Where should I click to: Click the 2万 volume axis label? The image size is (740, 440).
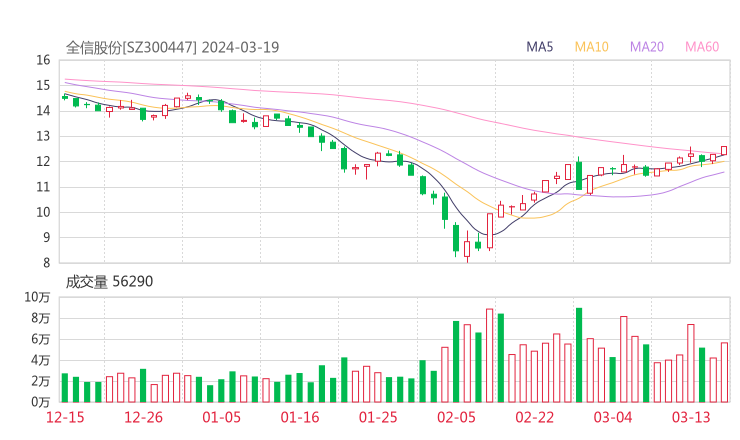pos(41,381)
